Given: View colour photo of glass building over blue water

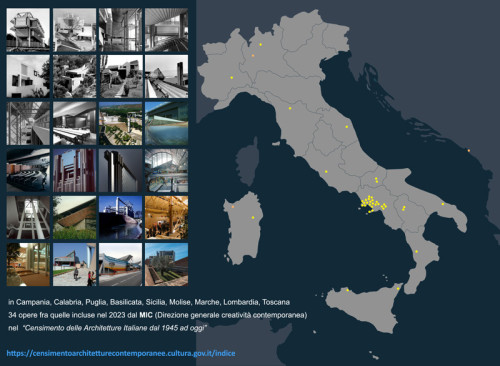Looking at the screenshot, I should point(166,124).
